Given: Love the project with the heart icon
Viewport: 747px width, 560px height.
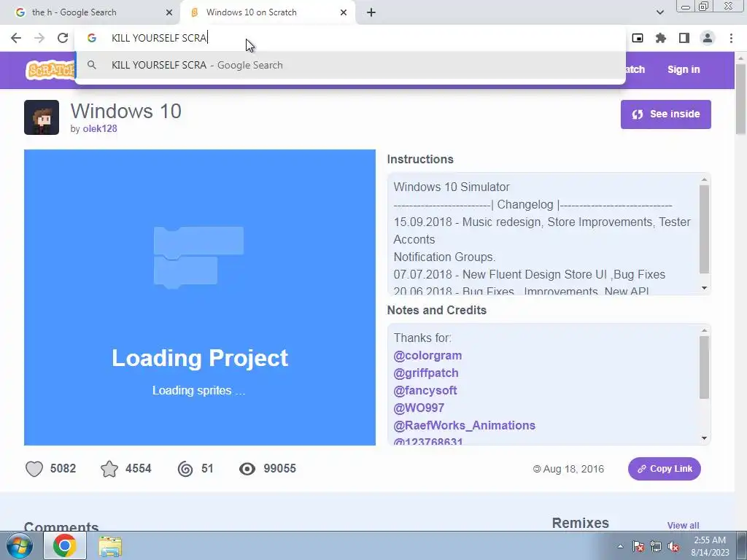Looking at the screenshot, I should coord(34,469).
